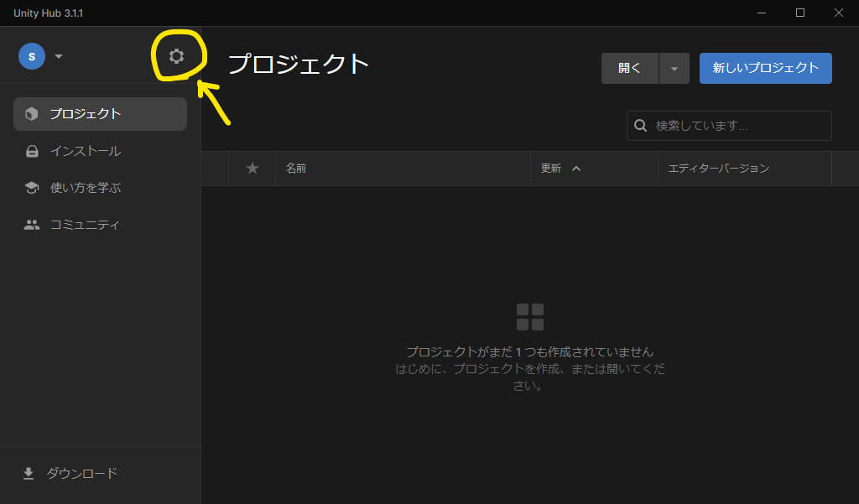Click the star favorites column header
859x504 pixels.
click(x=252, y=169)
